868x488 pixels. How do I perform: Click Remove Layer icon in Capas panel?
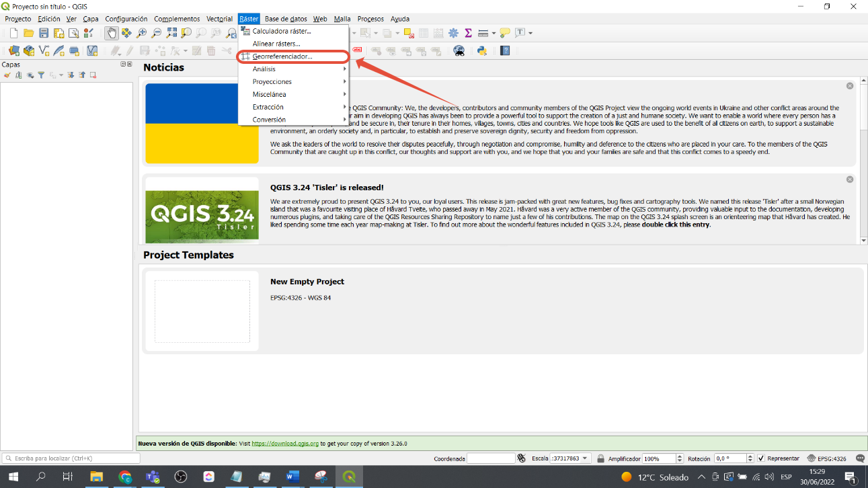93,75
